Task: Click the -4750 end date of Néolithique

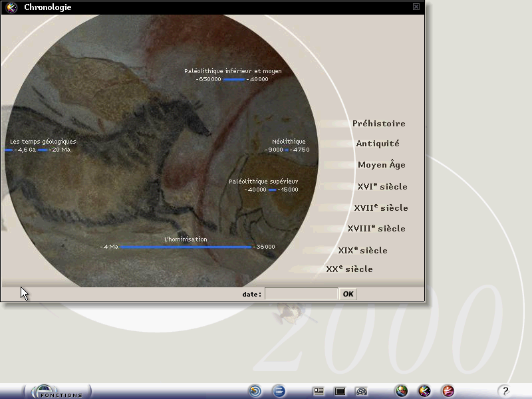Action: pyautogui.click(x=300, y=150)
